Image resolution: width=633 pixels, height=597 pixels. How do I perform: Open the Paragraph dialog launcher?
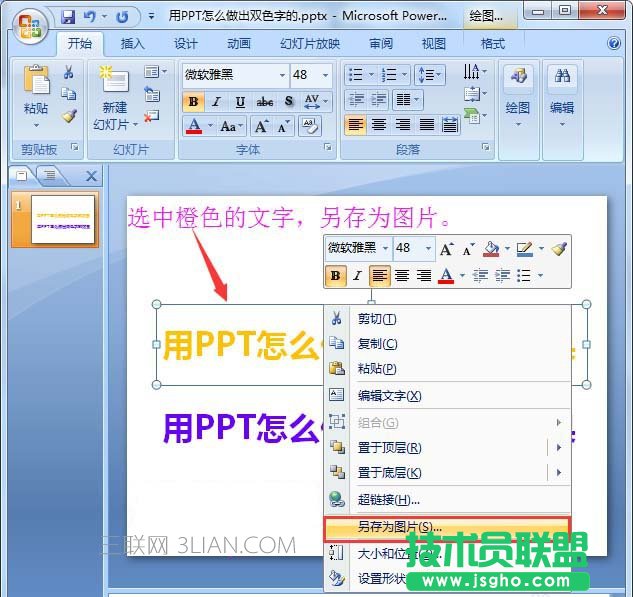(x=486, y=147)
